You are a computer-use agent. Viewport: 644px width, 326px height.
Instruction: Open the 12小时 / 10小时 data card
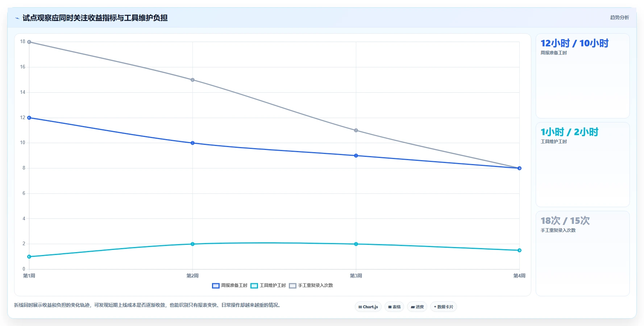[x=582, y=76]
